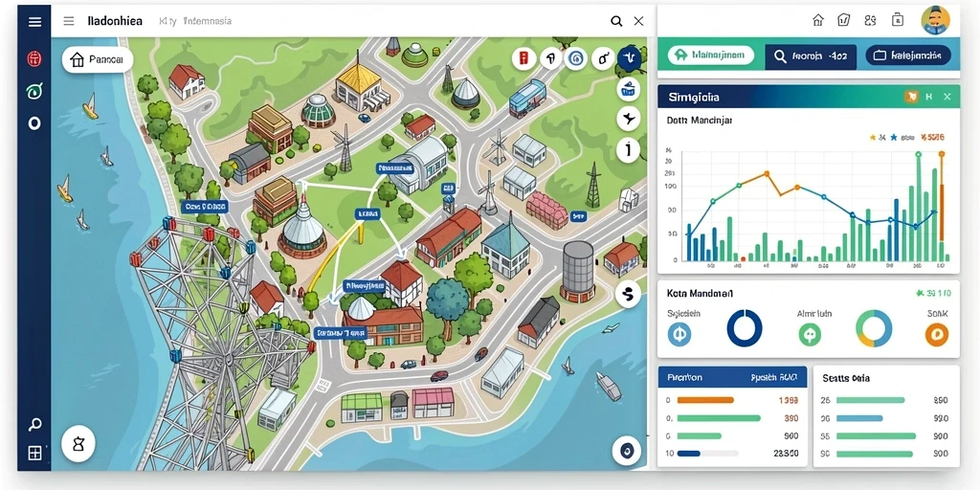Click the dark blue progress bar in the Frcnton table

pyautogui.click(x=689, y=454)
